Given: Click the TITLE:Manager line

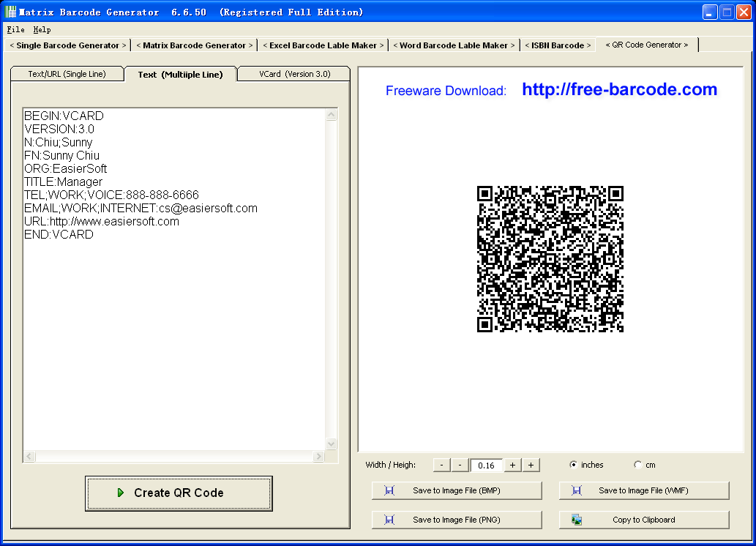Looking at the screenshot, I should [x=63, y=182].
